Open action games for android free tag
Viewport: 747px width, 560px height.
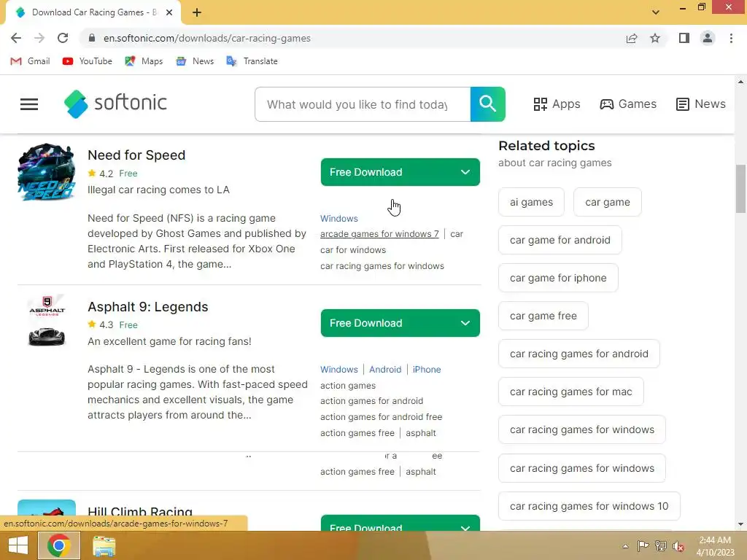[x=381, y=416]
